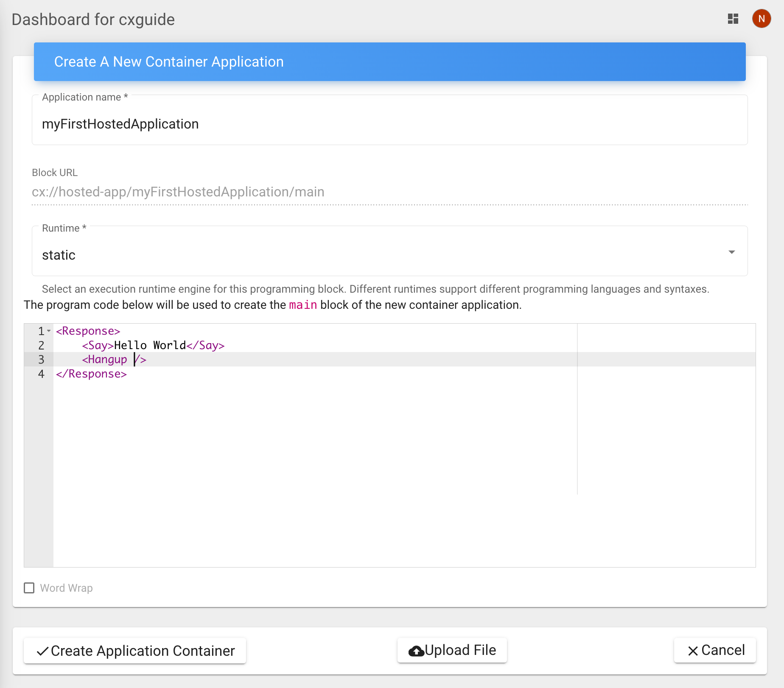Click the cloud upload icon
Image resolution: width=784 pixels, height=688 pixels.
416,651
